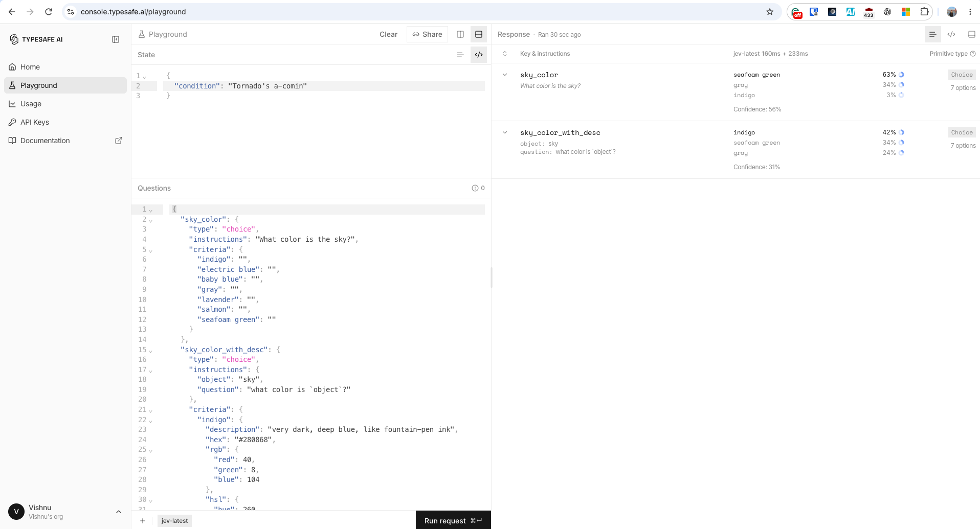Go to API Keys
Viewport: 980px width, 529px height.
[65, 122]
